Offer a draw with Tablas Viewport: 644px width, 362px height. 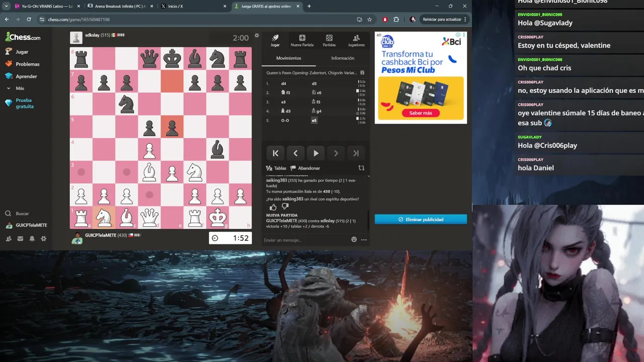276,168
